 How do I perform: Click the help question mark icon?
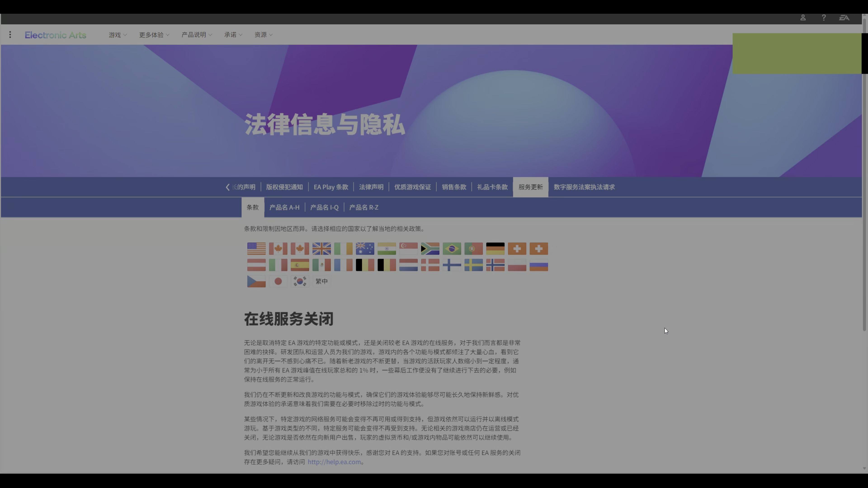pos(823,18)
